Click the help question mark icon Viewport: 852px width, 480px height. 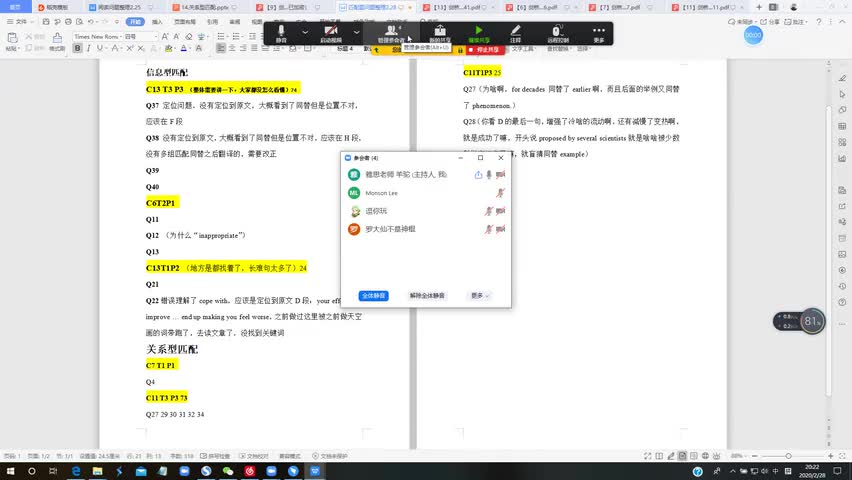click(x=818, y=22)
